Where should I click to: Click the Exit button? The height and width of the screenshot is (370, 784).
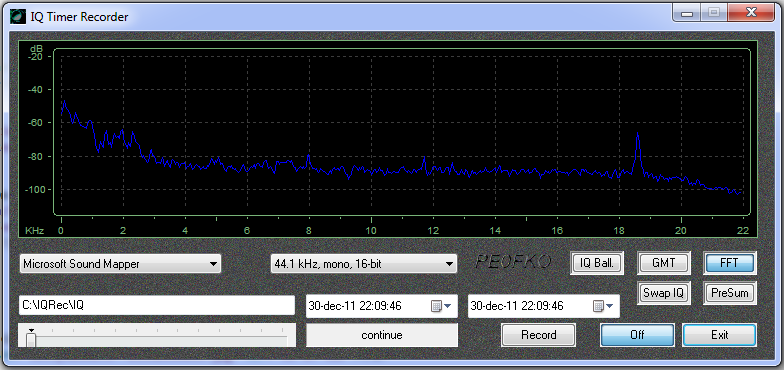[719, 334]
